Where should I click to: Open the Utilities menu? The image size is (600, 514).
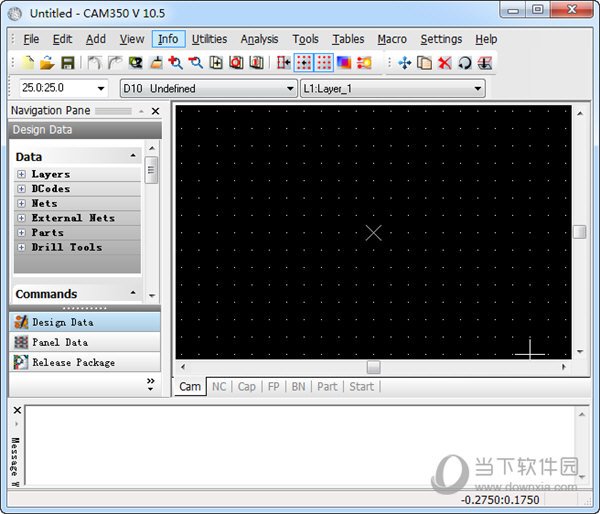[x=209, y=39]
